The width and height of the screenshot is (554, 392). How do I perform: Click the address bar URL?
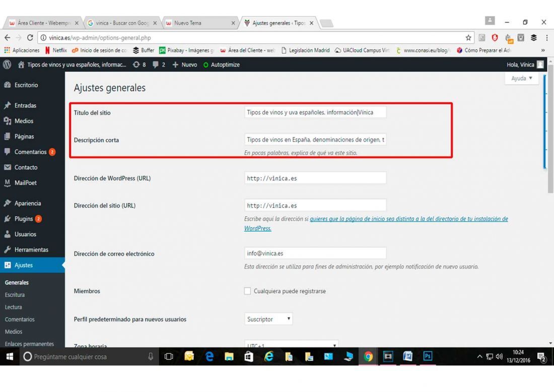100,38
